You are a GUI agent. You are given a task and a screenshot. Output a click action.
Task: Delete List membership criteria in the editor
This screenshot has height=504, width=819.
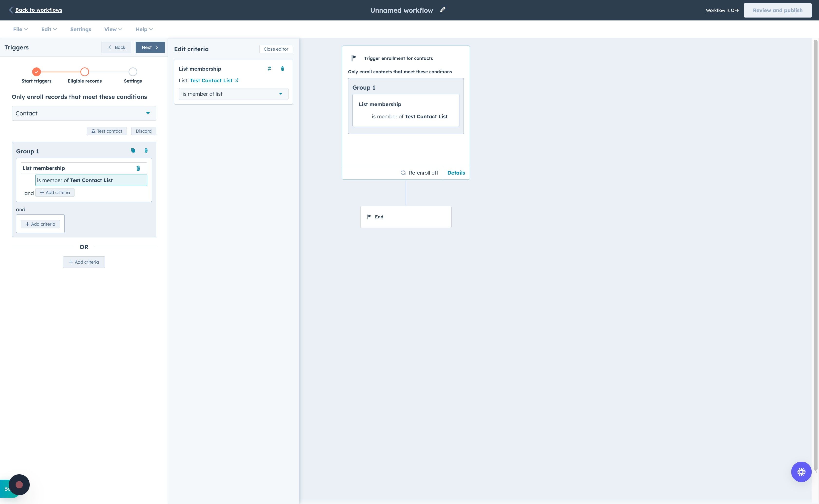coord(282,69)
